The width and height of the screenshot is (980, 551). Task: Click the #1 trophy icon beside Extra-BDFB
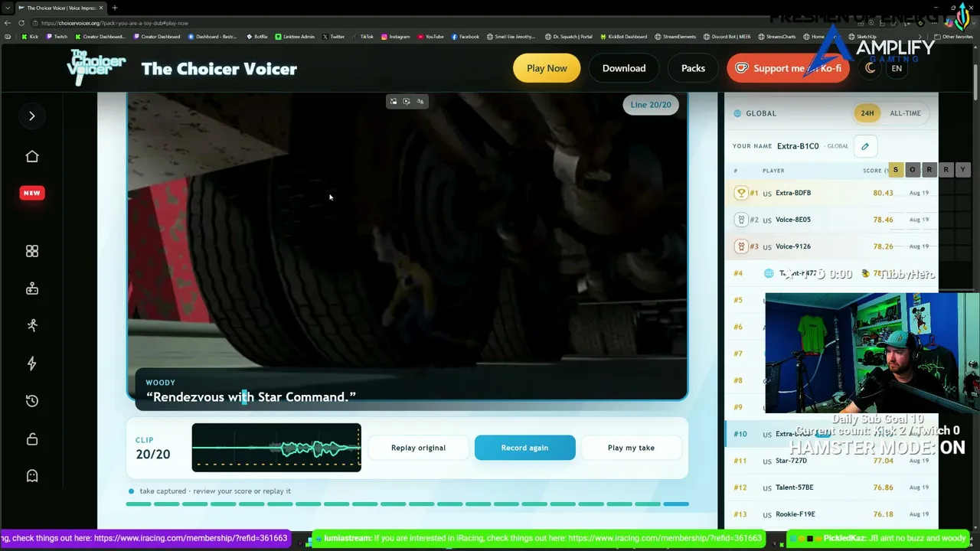740,193
